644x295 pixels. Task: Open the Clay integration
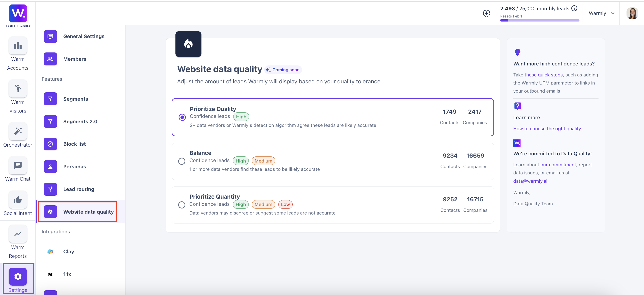tap(68, 252)
